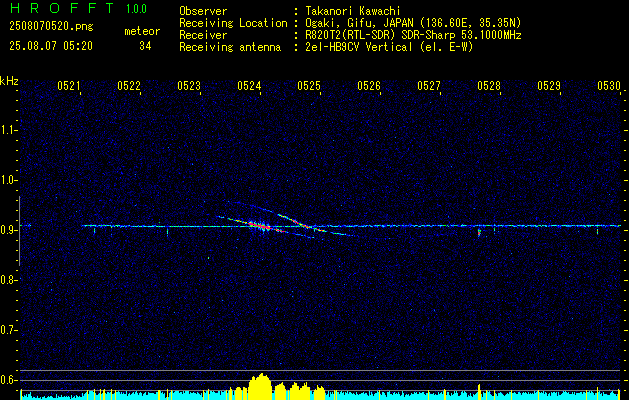Click time marker 0524
The image size is (629, 400).
249,85
